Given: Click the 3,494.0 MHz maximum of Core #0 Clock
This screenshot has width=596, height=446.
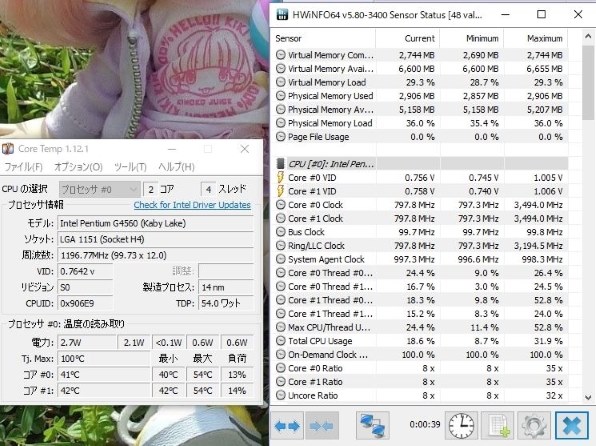Looking at the screenshot, I should click(x=538, y=205).
